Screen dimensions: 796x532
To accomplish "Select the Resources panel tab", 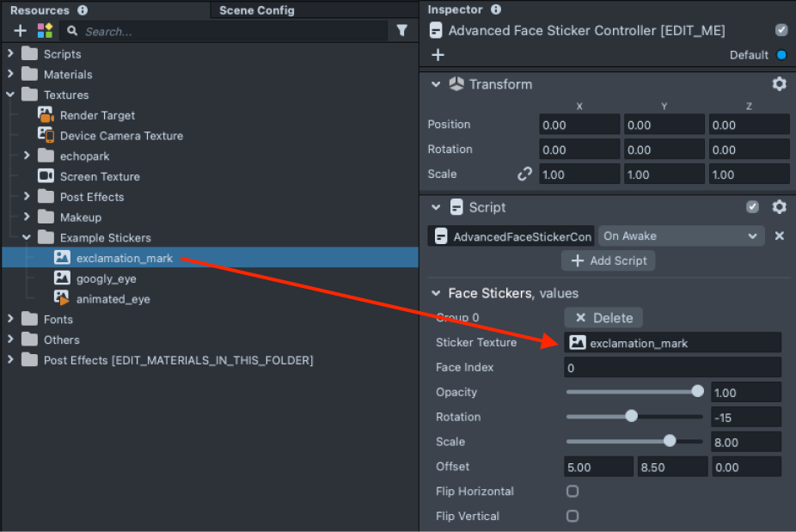I will (x=40, y=10).
